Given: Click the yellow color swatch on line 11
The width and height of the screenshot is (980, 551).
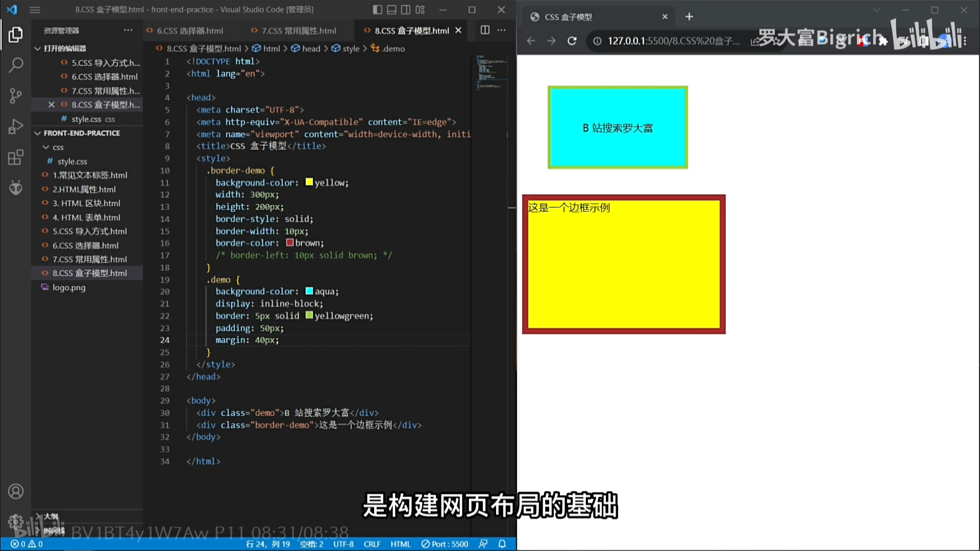Looking at the screenshot, I should (x=309, y=182).
